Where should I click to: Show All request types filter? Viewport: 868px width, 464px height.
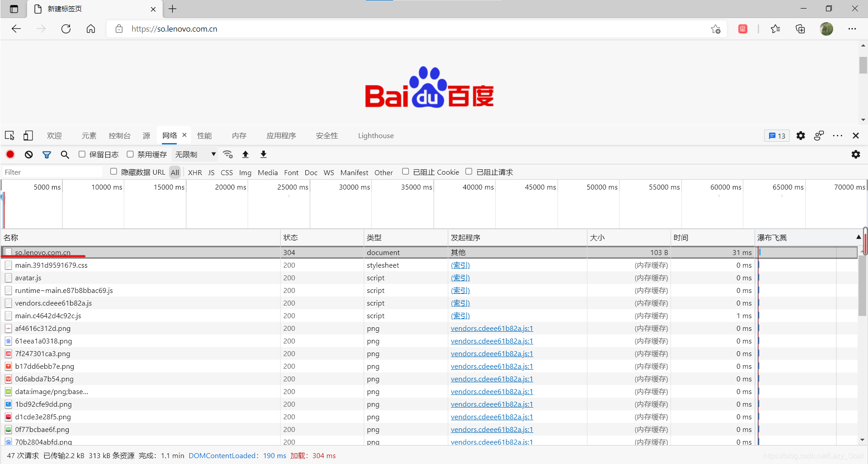click(x=175, y=172)
